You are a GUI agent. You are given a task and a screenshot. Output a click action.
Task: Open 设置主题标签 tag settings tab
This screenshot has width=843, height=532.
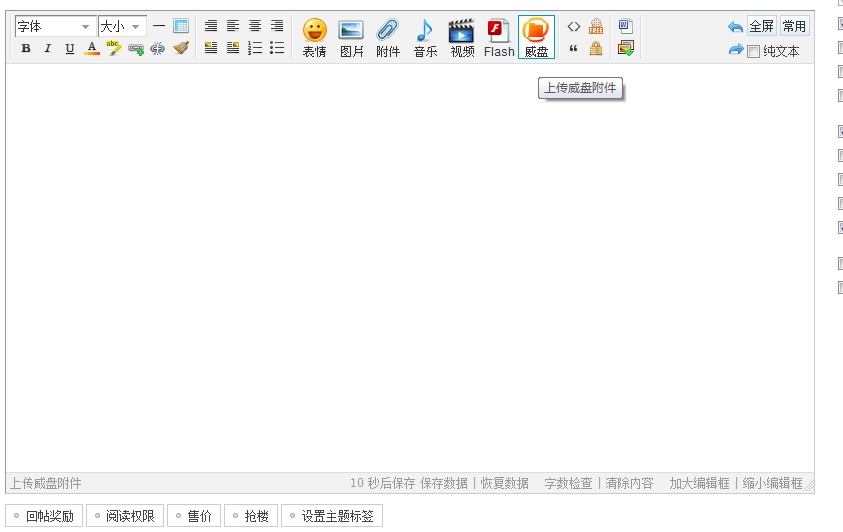(332, 516)
